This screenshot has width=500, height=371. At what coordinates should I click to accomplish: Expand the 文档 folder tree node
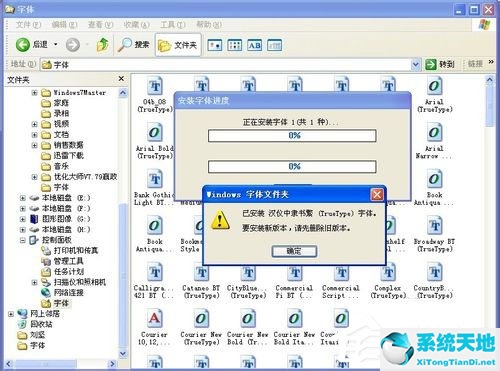[34, 135]
